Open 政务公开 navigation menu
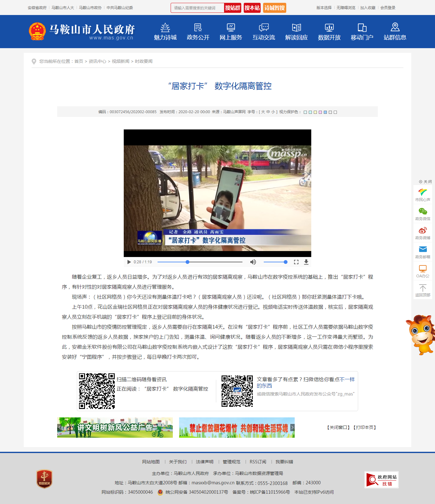This screenshot has width=435, height=504. [198, 32]
